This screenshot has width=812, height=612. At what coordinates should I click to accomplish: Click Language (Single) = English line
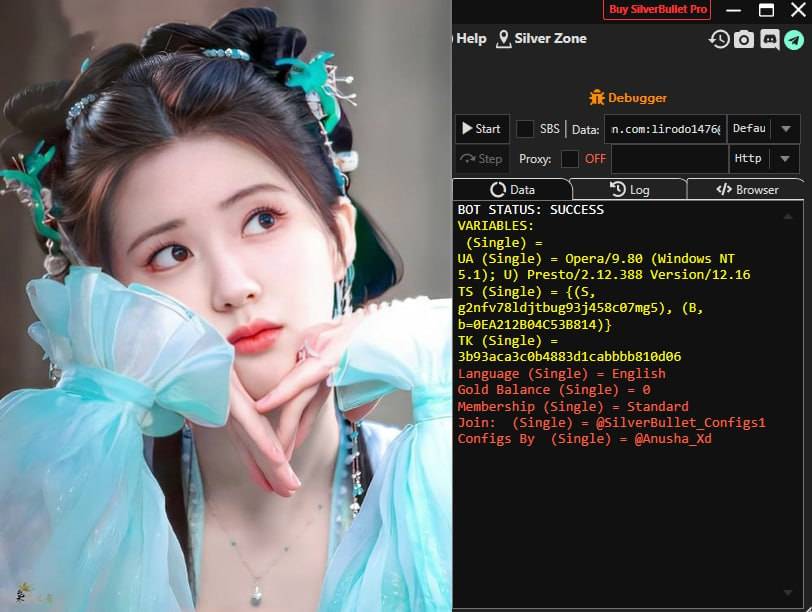(x=561, y=373)
